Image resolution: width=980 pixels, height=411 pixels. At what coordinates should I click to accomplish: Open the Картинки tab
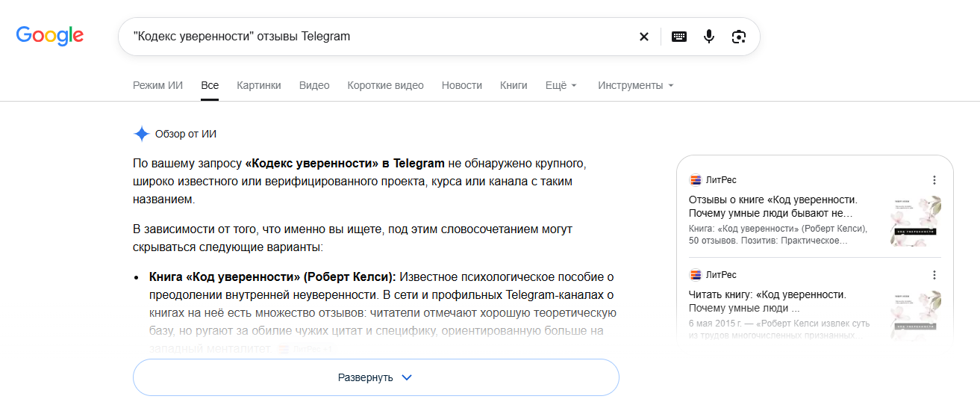pos(259,85)
